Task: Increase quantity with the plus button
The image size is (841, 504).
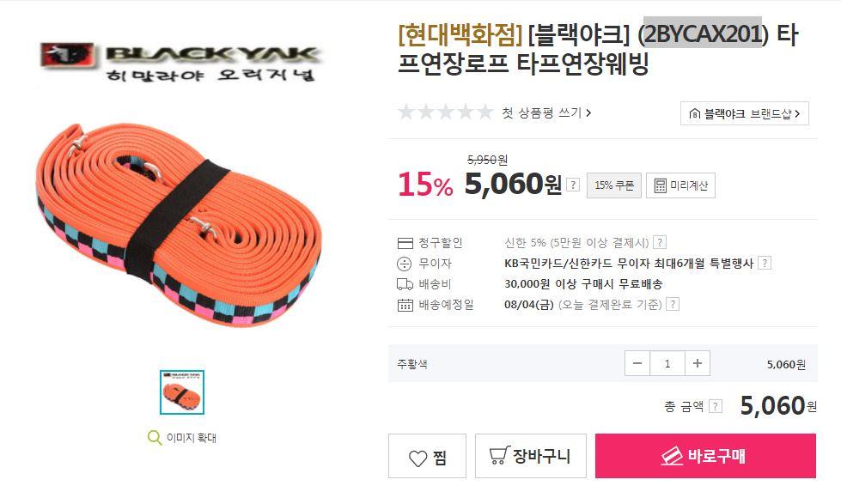Action: tap(698, 363)
